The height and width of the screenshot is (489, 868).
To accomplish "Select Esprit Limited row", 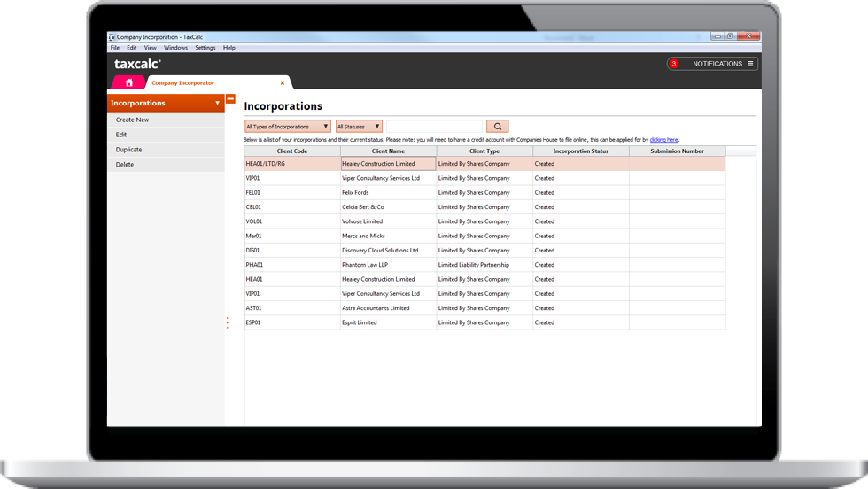I will pyautogui.click(x=484, y=322).
